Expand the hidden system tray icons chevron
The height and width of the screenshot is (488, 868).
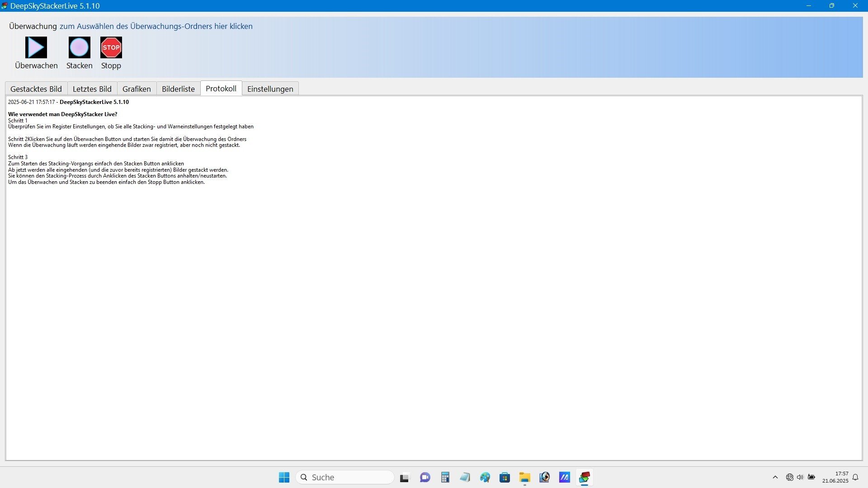775,477
